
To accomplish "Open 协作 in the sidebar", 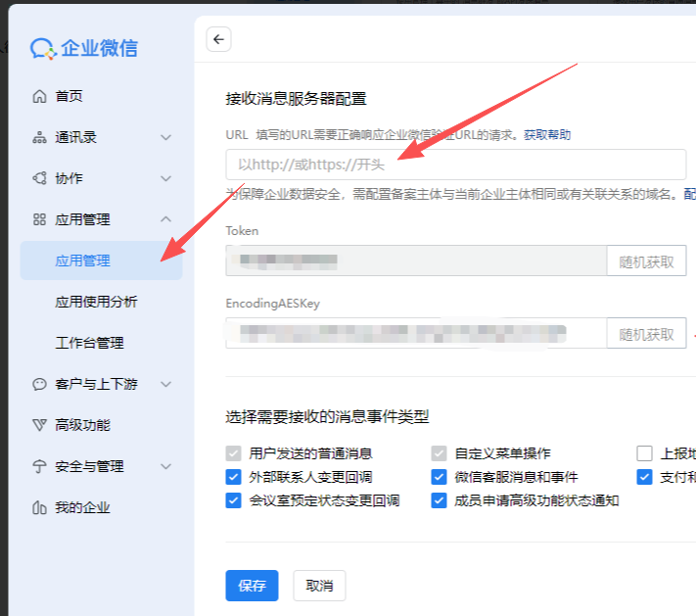I will (x=69, y=178).
